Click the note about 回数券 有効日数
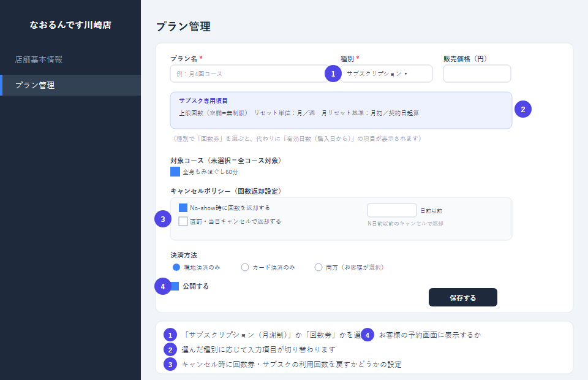This screenshot has height=380, width=588. point(298,139)
